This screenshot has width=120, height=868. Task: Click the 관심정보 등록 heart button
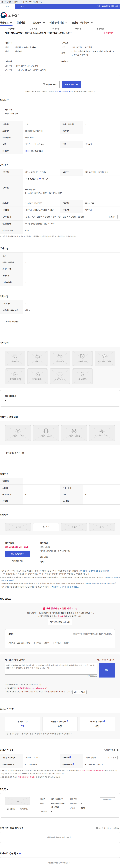49,85
